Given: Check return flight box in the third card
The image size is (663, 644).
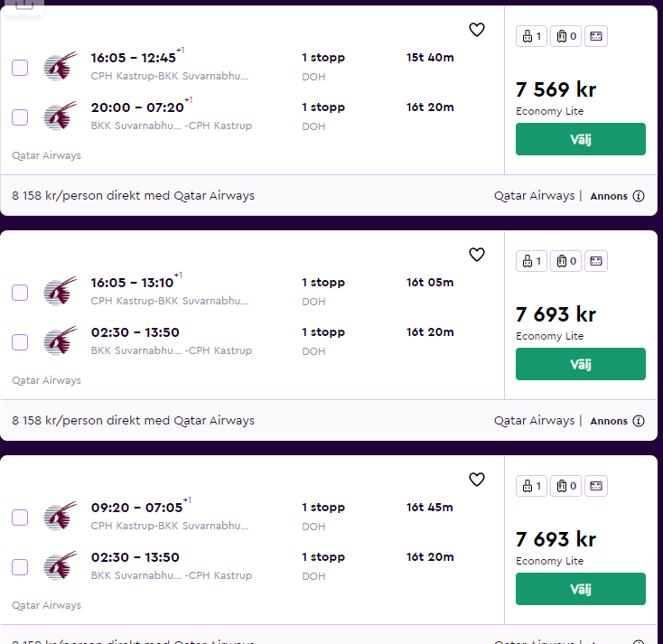Looking at the screenshot, I should tap(20, 567).
